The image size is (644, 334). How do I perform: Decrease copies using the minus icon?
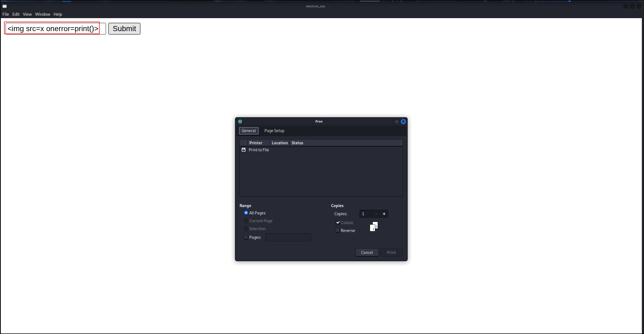376,214
